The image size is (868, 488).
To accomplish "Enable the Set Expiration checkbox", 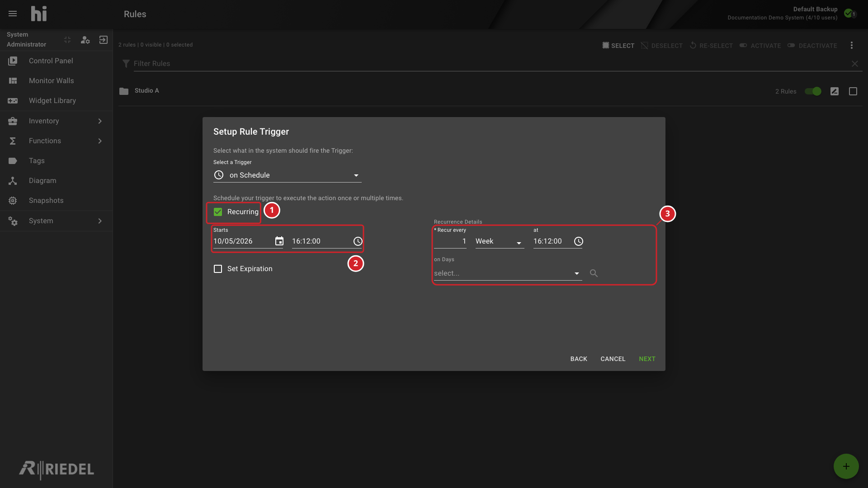I will click(218, 269).
